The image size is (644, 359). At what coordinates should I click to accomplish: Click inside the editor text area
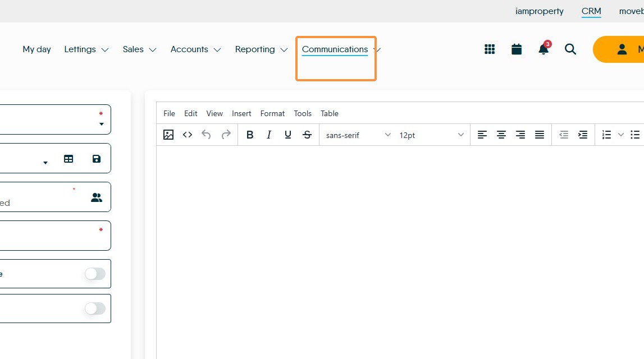click(400, 252)
